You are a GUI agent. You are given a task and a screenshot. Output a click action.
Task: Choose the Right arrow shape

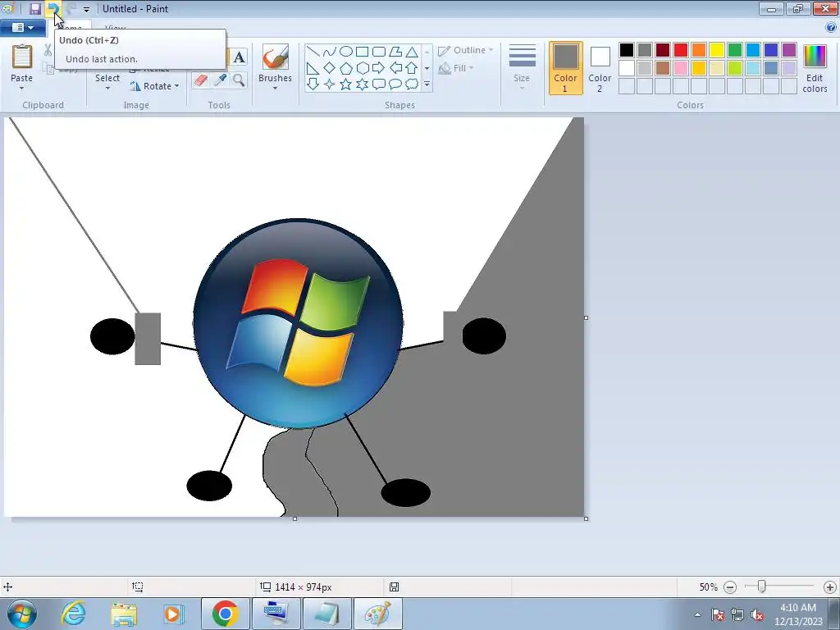click(379, 68)
